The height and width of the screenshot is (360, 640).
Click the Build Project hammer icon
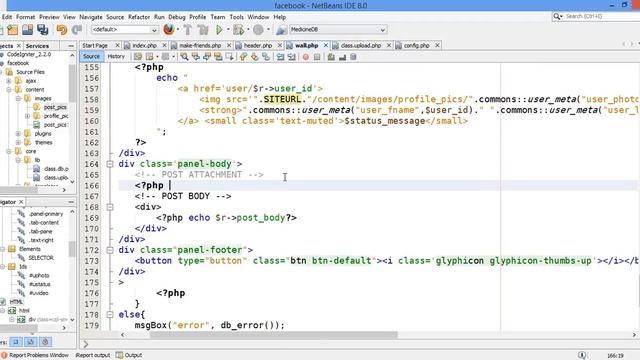point(188,30)
